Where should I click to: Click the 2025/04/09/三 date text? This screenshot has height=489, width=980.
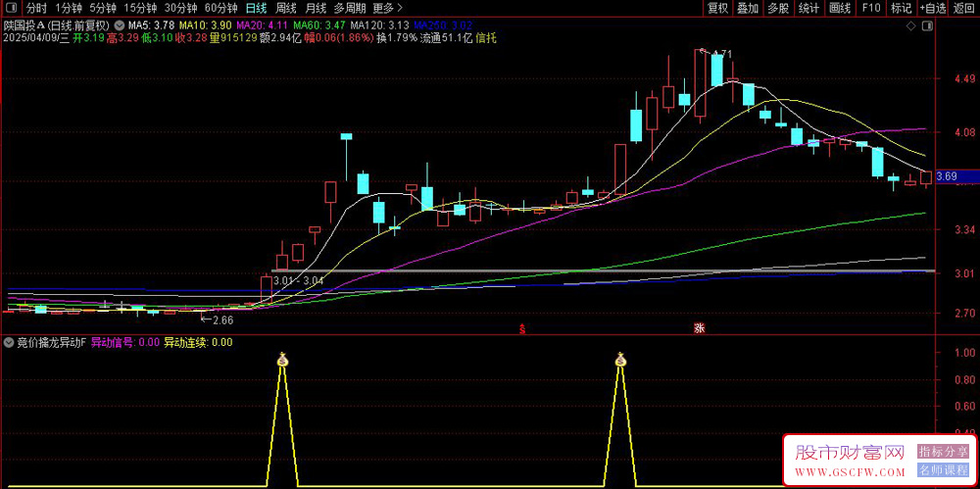coord(36,38)
